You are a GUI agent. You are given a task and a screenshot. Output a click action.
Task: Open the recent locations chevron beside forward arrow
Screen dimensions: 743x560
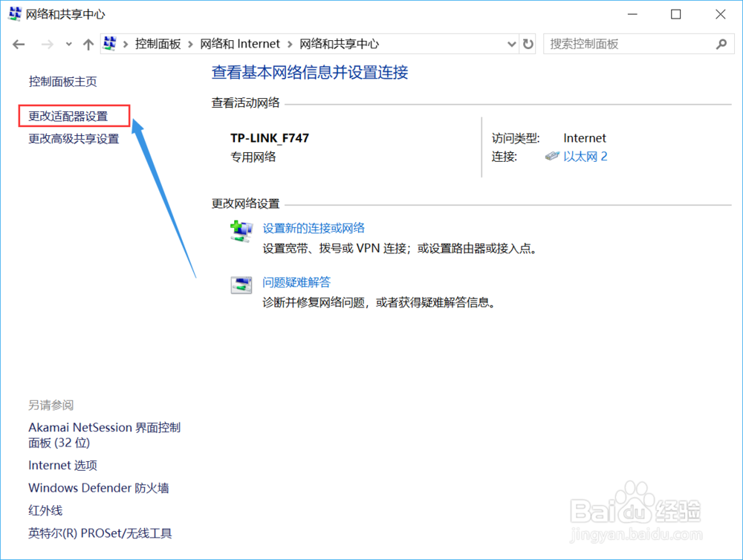coord(68,44)
